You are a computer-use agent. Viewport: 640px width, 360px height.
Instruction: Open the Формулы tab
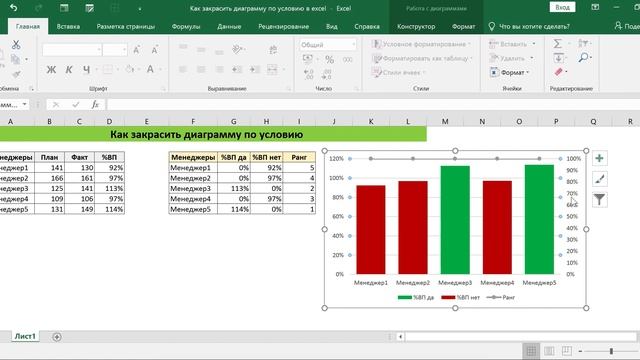(186, 27)
